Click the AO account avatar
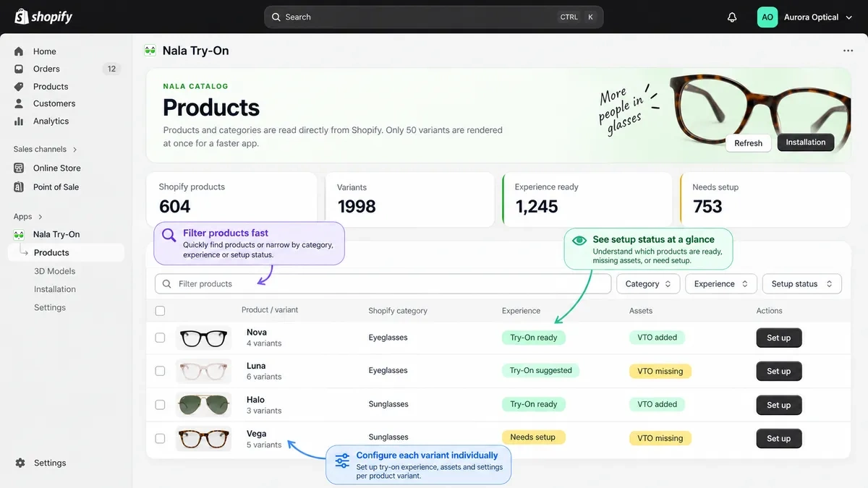Viewport: 868px width, 488px height. (767, 17)
